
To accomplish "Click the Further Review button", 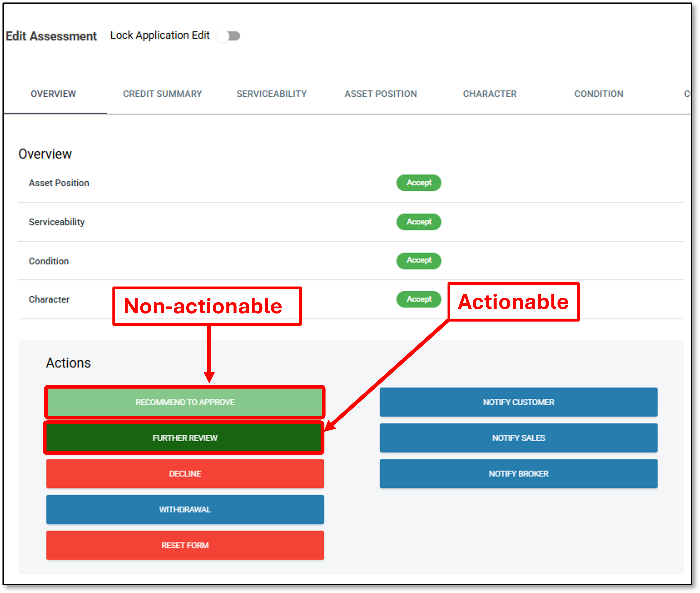I will pos(185,438).
